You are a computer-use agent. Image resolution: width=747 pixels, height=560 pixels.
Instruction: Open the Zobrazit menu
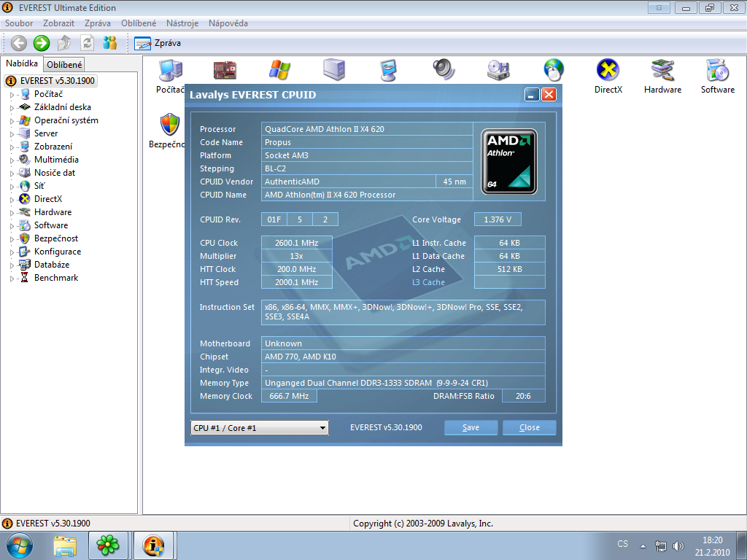click(58, 23)
